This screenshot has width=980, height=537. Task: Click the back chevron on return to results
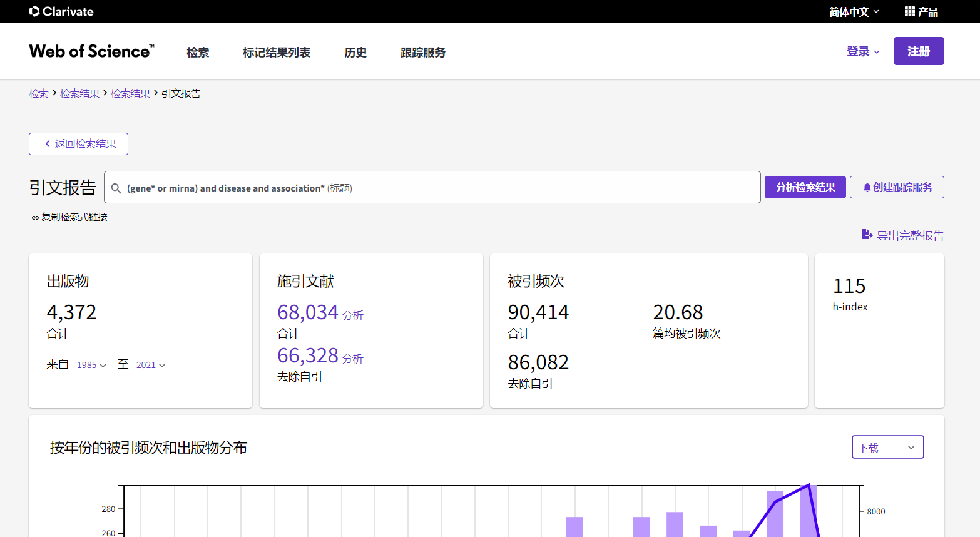click(48, 144)
